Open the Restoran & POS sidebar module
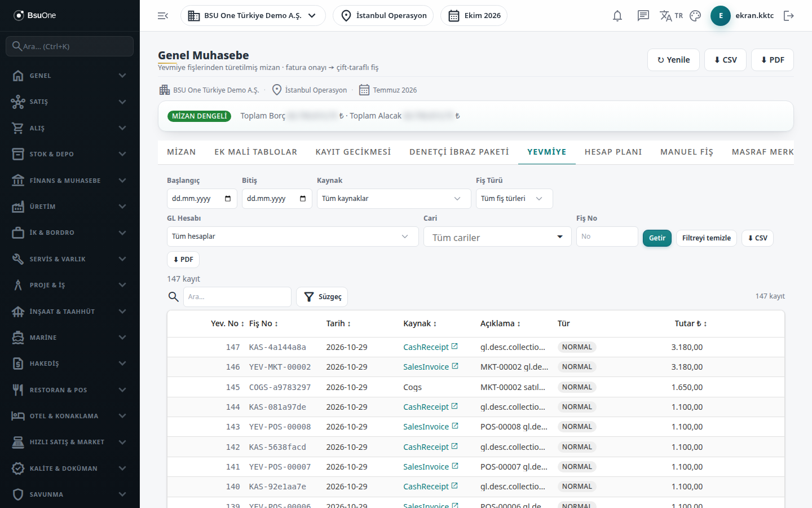 tap(70, 390)
